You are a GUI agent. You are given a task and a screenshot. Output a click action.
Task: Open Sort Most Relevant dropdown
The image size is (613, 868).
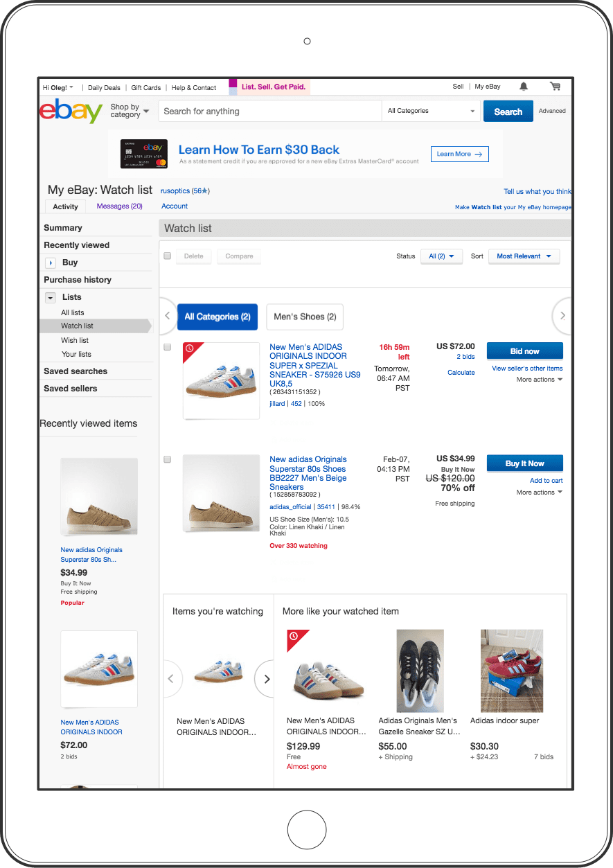click(x=524, y=256)
